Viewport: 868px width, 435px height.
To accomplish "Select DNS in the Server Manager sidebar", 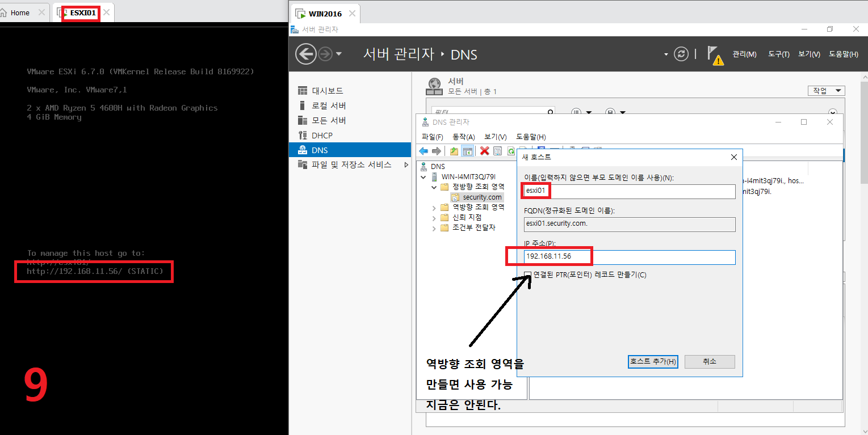I will pyautogui.click(x=350, y=150).
